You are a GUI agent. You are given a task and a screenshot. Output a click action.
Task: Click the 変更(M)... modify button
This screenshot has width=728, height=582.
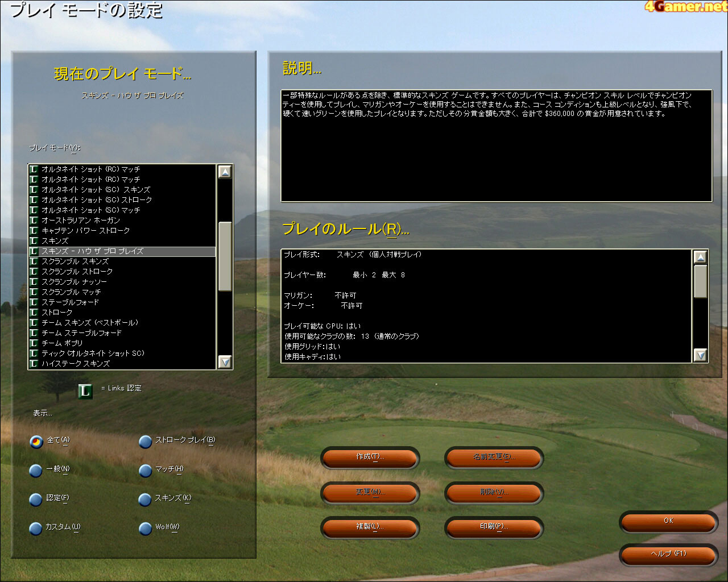[370, 493]
